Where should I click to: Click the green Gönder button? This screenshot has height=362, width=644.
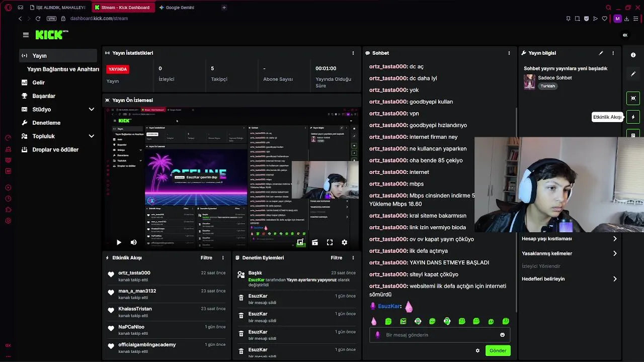(498, 350)
